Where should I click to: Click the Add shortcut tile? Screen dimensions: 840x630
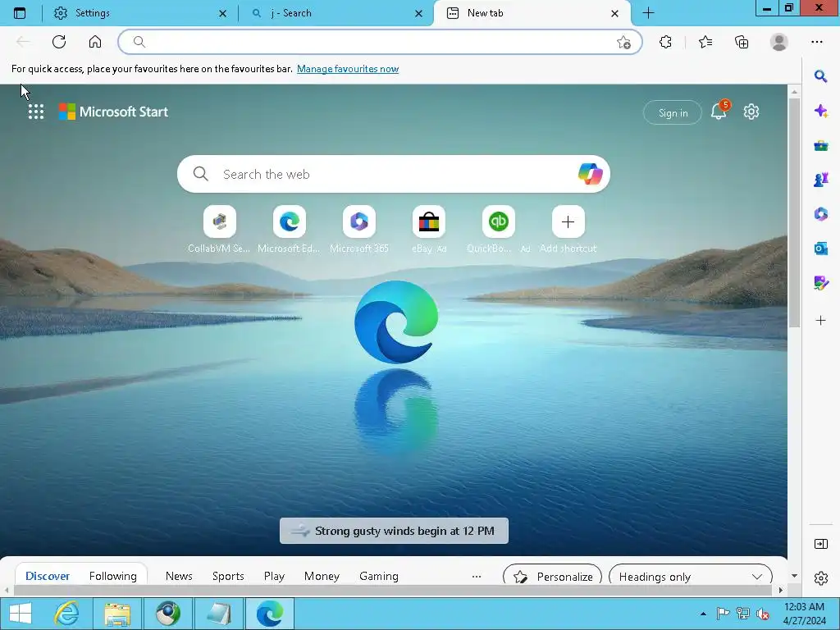[568, 221]
